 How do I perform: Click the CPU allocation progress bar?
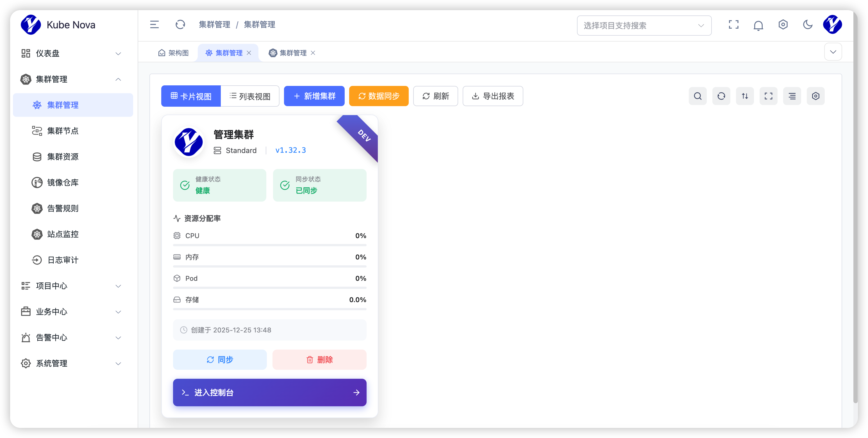click(270, 245)
